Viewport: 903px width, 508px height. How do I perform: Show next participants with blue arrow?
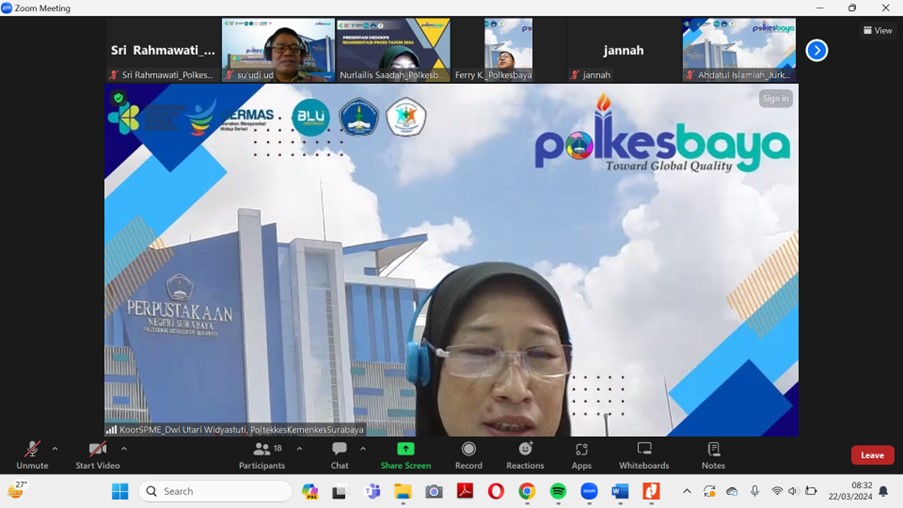[x=817, y=50]
